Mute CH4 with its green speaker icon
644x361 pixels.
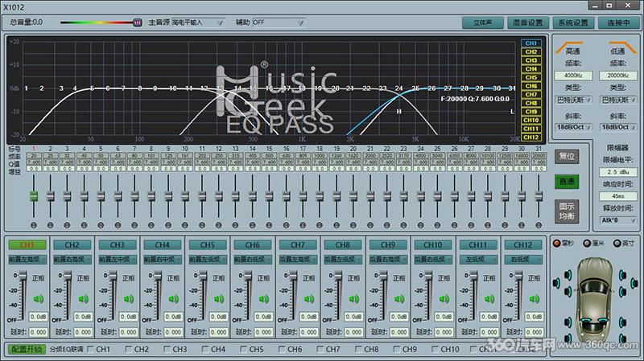pos(174,299)
